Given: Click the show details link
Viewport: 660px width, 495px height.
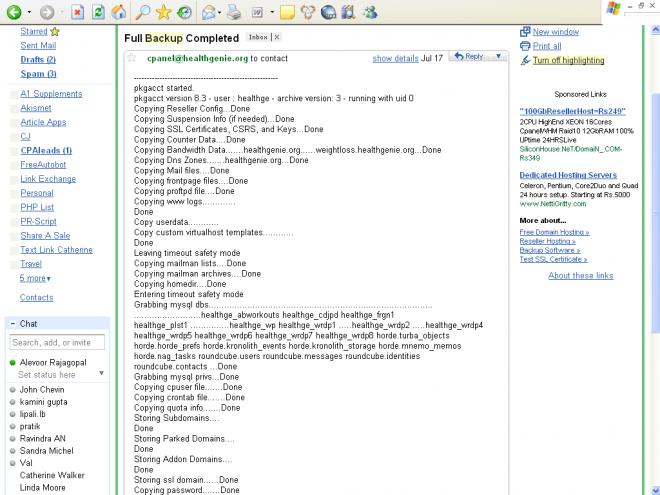Looking at the screenshot, I should (395, 59).
